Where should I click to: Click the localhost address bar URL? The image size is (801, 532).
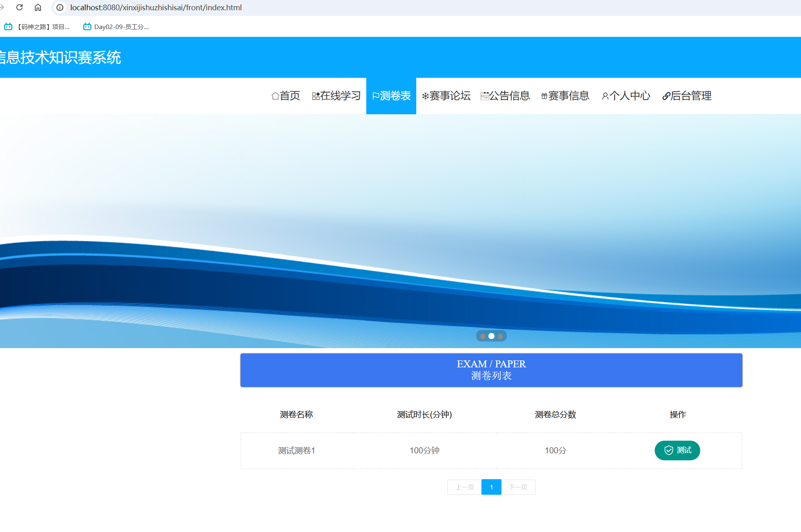(x=156, y=7)
